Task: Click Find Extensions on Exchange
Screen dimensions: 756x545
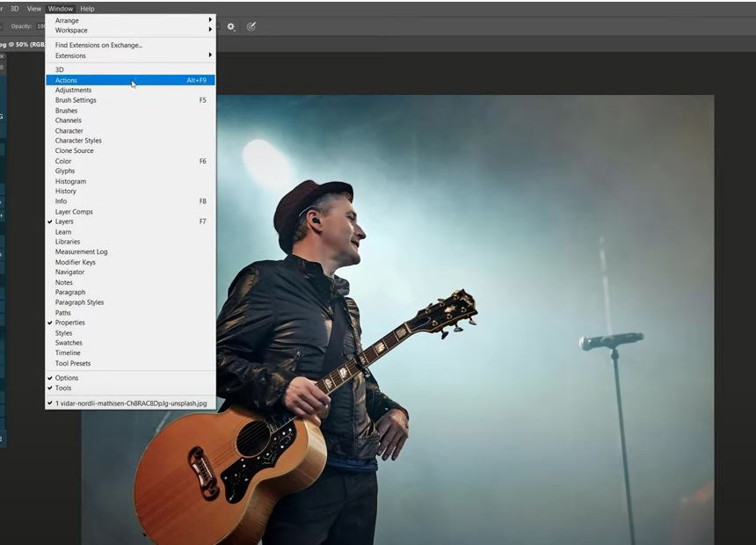Action: (98, 45)
